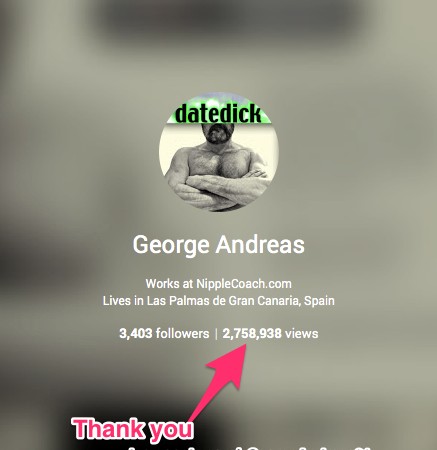This screenshot has height=450, width=437.
Task: Click the surname 'Andreas'
Action: pos(260,244)
